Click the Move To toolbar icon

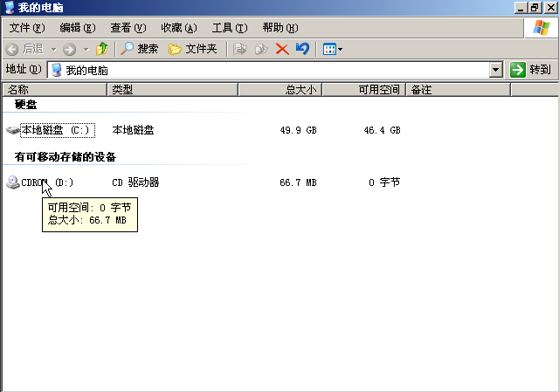coord(241,49)
